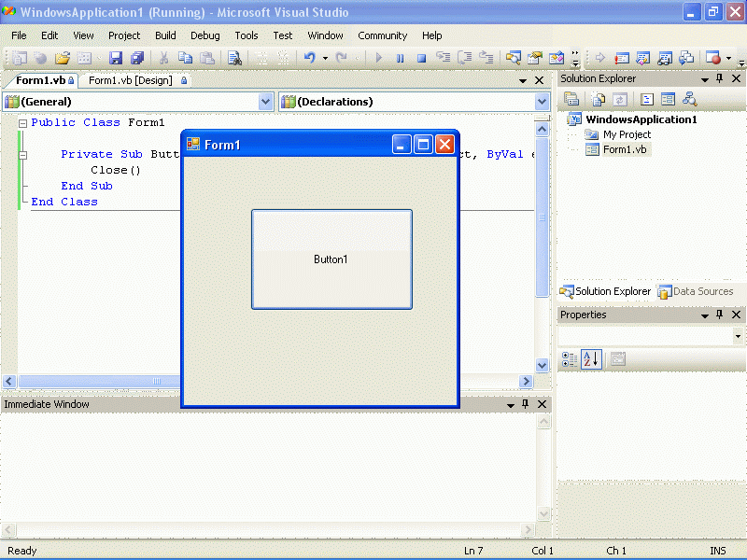
Task: Toggle the Immediate Window auto-hide pin
Action: tap(526, 404)
